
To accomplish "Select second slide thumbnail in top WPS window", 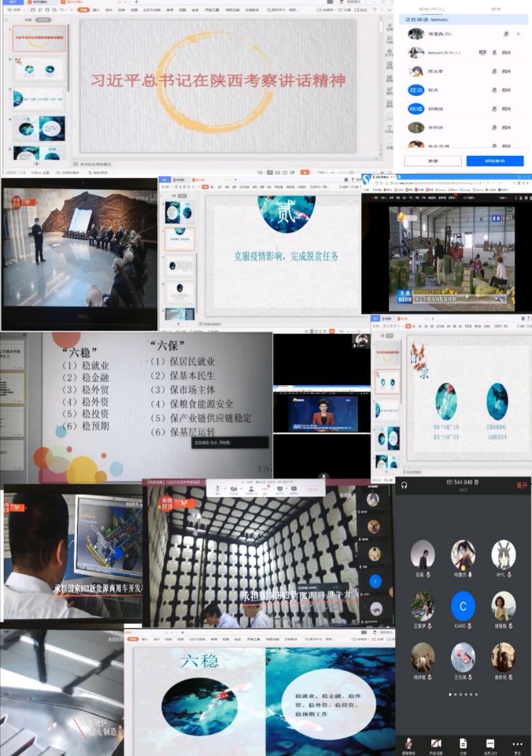I will click(39, 69).
